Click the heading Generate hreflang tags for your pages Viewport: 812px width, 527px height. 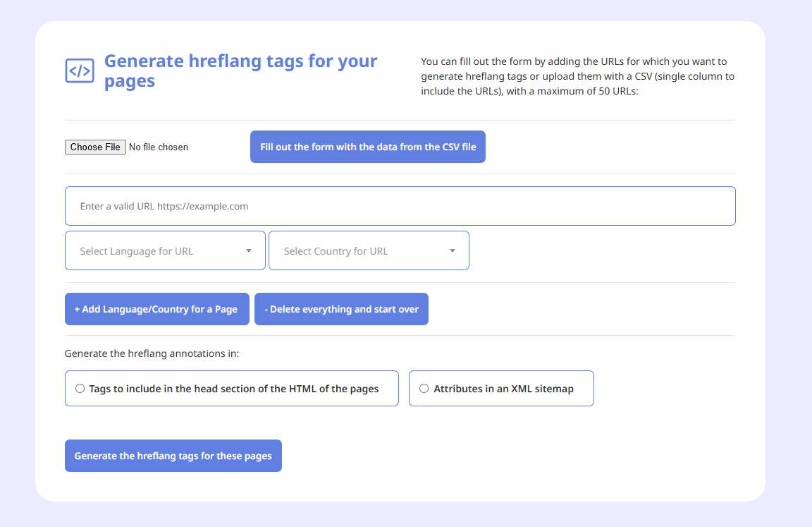click(240, 71)
